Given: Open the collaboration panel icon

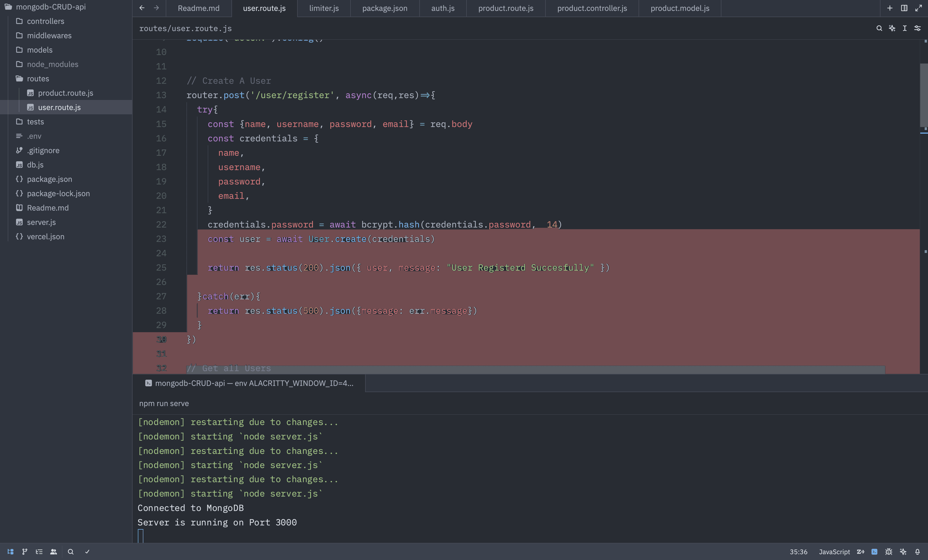Looking at the screenshot, I should (54, 552).
